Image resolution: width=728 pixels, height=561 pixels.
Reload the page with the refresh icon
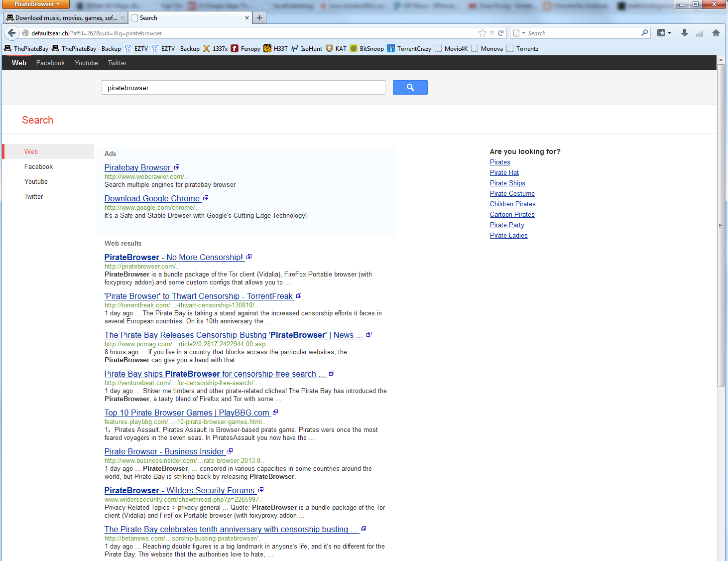point(501,33)
